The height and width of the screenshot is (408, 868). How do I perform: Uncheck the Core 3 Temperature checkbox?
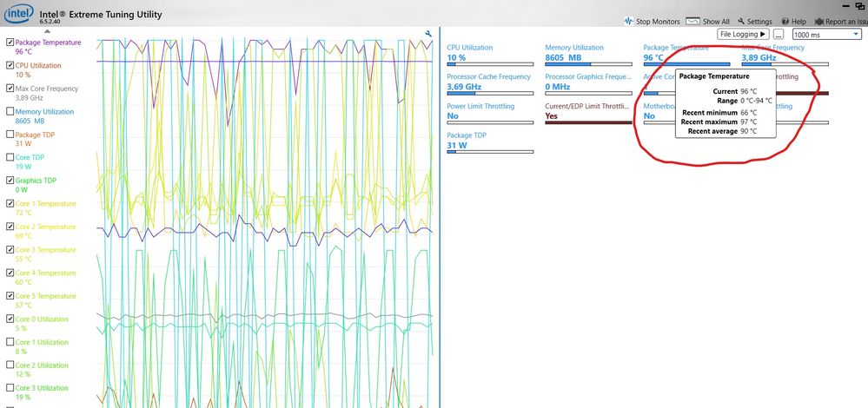point(10,250)
